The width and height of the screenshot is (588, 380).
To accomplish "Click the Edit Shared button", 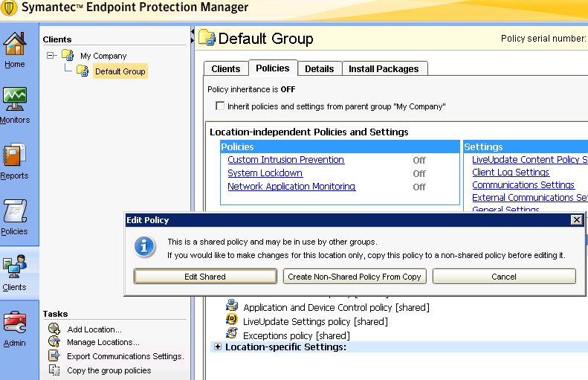I will click(205, 277).
